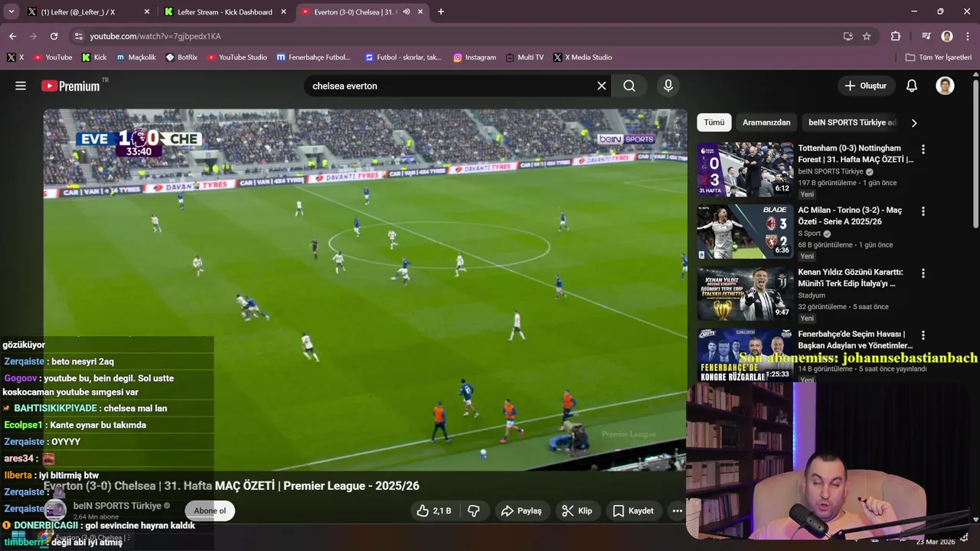Go back with the browser arrow

12,36
